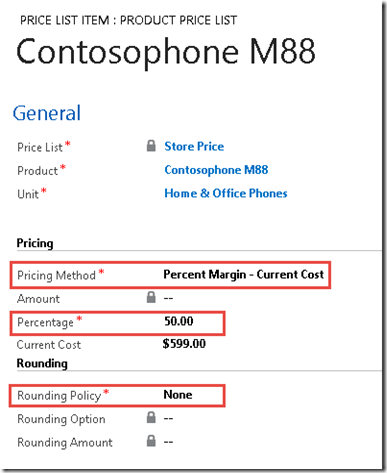Click the lock icon next to Rounding Amount
The width and height of the screenshot is (387, 473).
coord(151,441)
